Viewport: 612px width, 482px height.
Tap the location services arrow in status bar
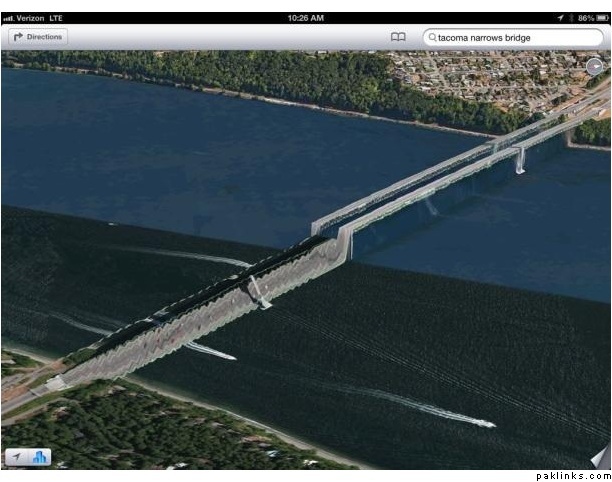tap(560, 18)
